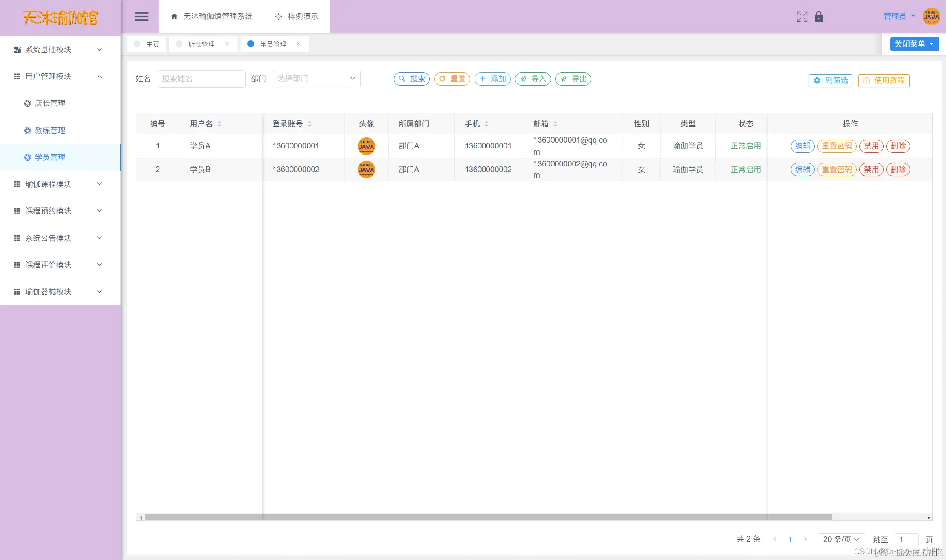The height and width of the screenshot is (560, 946).
Task: Disable 学员B with the 禁用 button
Action: [871, 170]
